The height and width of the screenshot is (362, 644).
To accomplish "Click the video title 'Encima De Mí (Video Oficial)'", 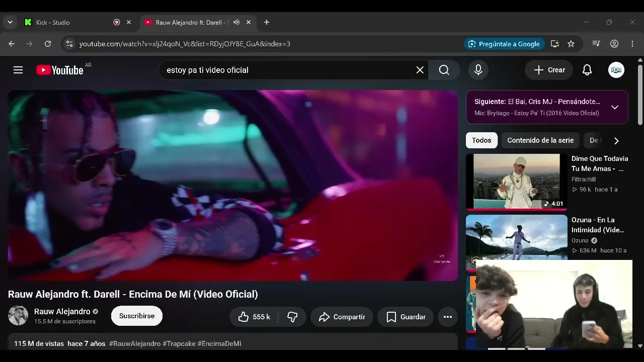I will click(x=133, y=294).
